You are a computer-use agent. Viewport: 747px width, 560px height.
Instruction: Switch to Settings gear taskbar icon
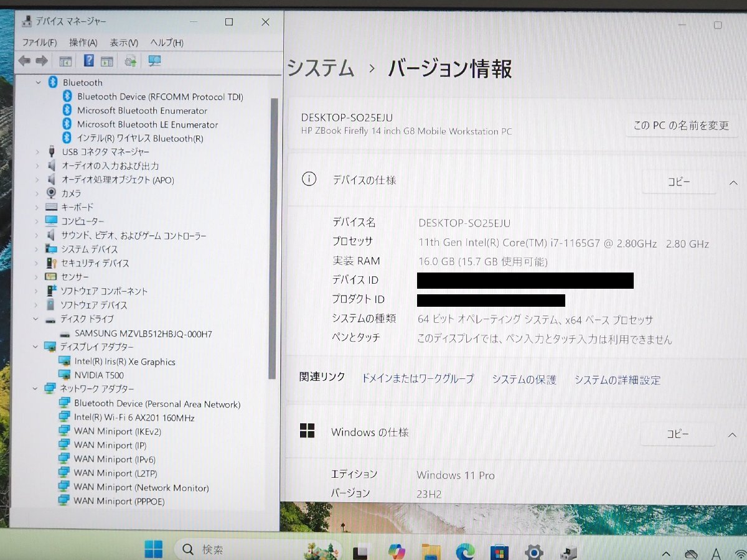533,552
